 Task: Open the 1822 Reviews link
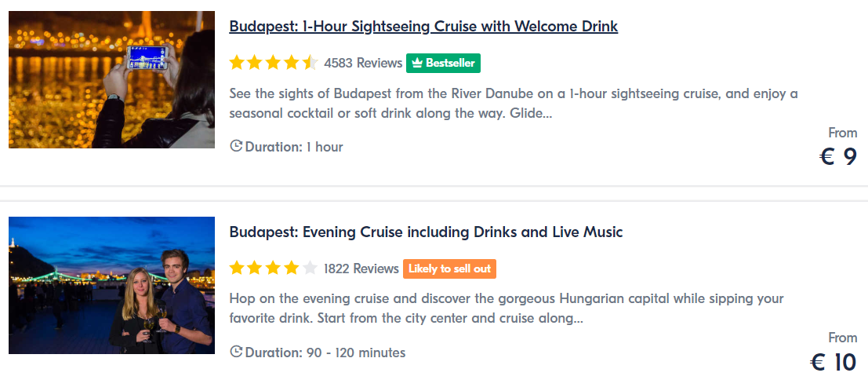click(x=361, y=269)
